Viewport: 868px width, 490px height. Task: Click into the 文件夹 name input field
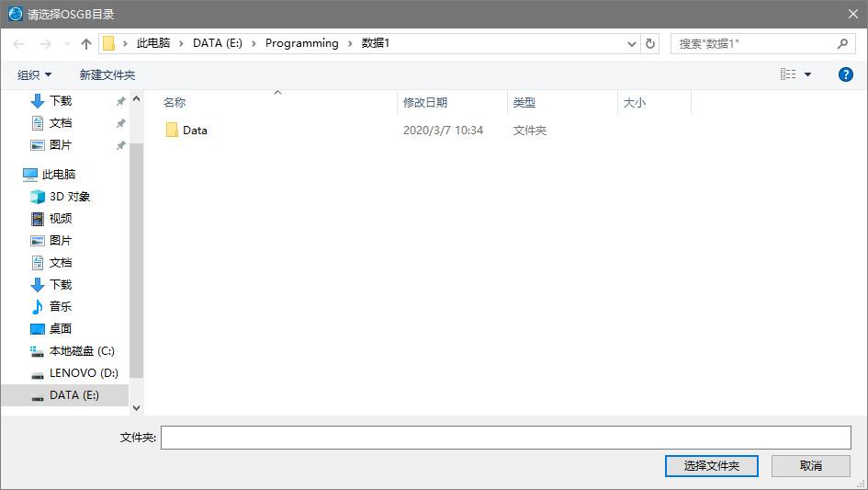(506, 438)
